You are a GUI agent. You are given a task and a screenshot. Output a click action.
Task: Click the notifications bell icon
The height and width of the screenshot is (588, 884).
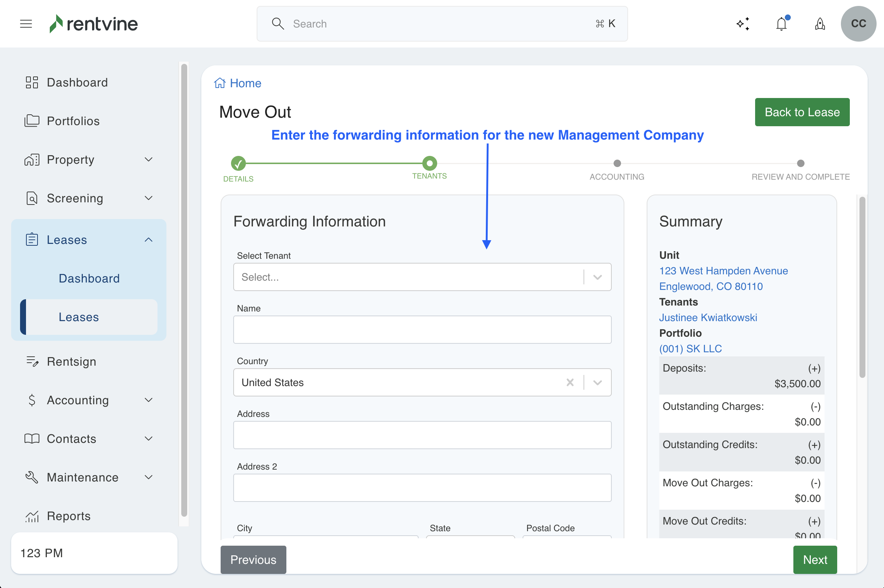pyautogui.click(x=781, y=24)
